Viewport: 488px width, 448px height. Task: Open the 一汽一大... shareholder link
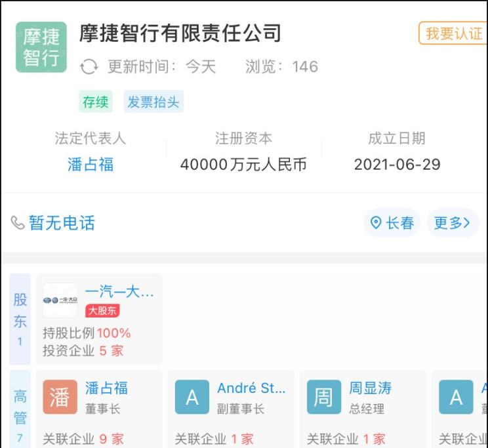pos(119,292)
